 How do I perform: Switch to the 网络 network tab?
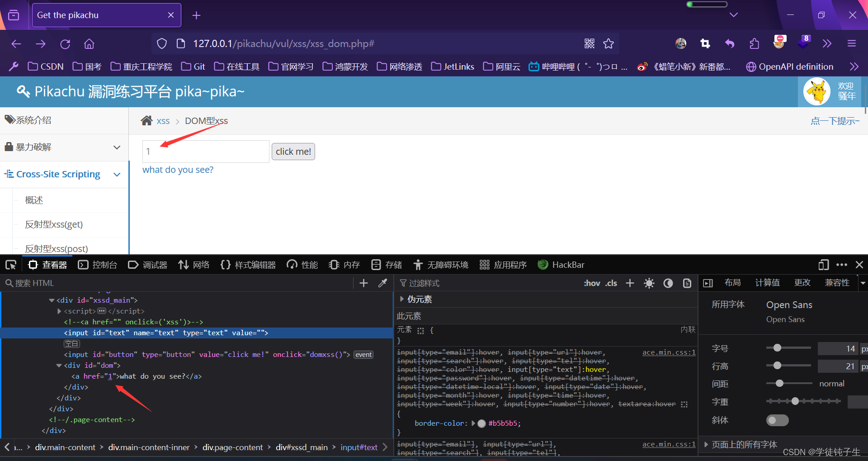point(194,265)
